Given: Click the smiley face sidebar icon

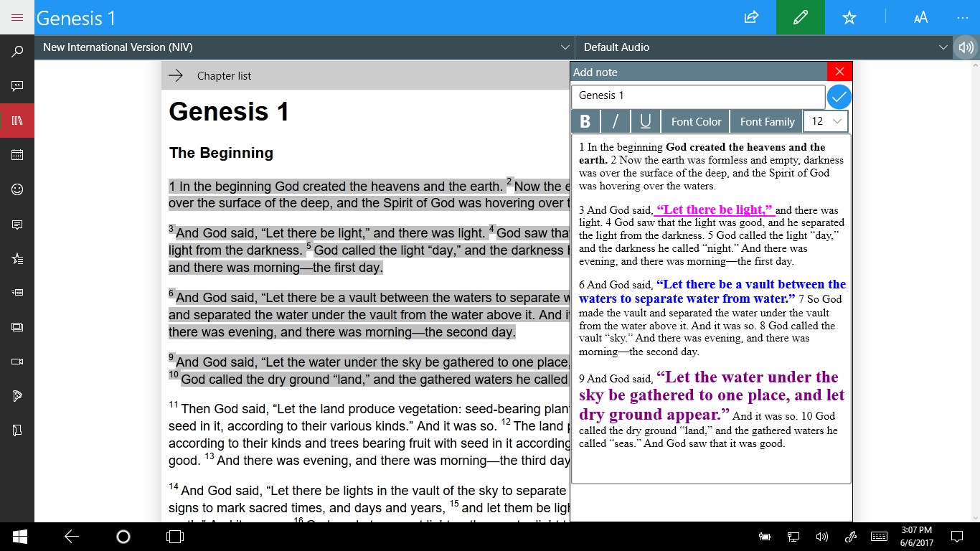Looking at the screenshot, I should [17, 189].
